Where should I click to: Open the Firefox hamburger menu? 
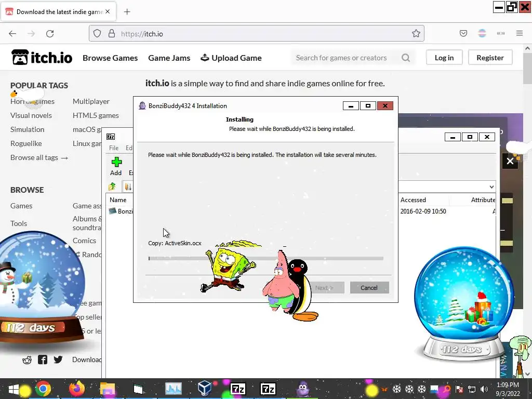pos(520,33)
